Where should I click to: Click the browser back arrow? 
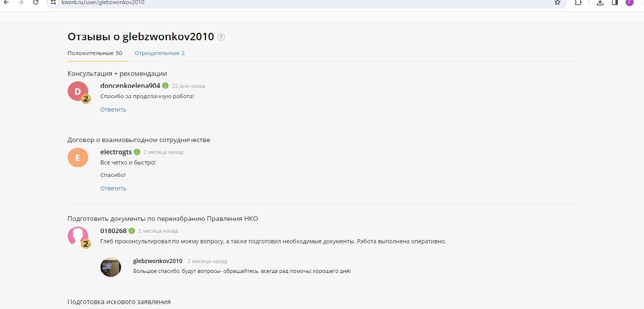(7, 2)
